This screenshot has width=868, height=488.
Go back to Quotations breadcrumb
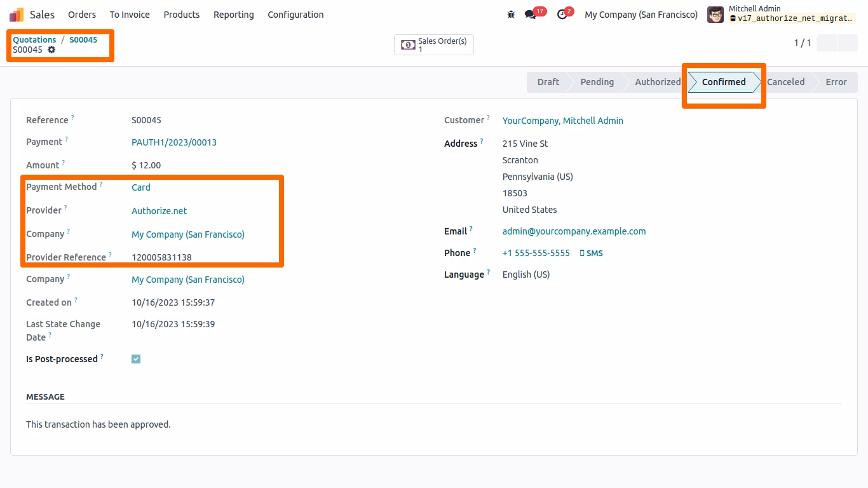(34, 39)
